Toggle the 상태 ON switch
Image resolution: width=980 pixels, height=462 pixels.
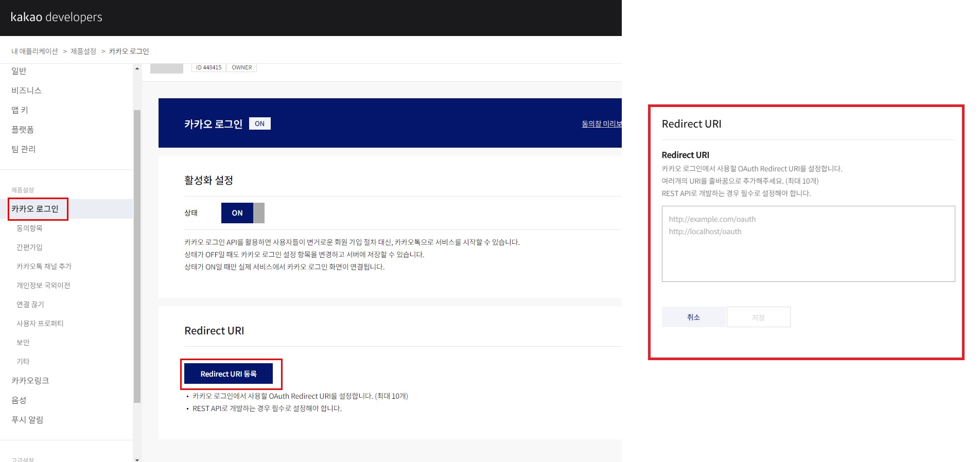pyautogui.click(x=243, y=213)
